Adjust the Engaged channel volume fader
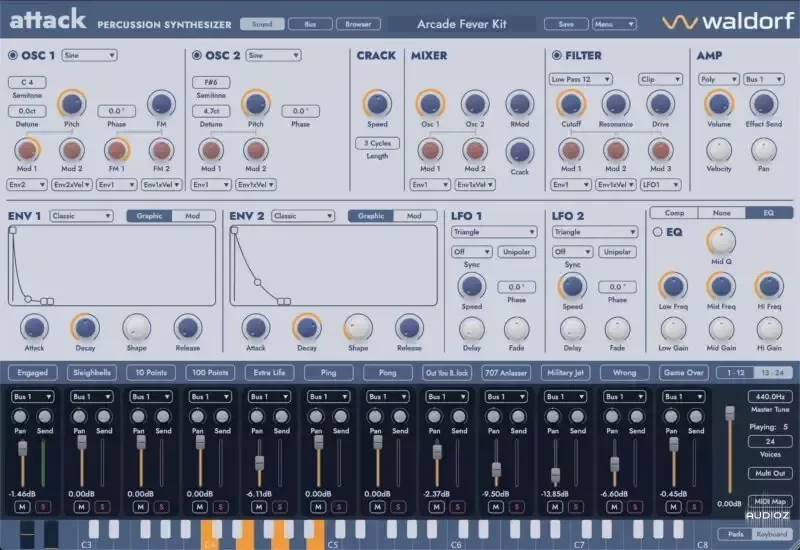 [22, 448]
